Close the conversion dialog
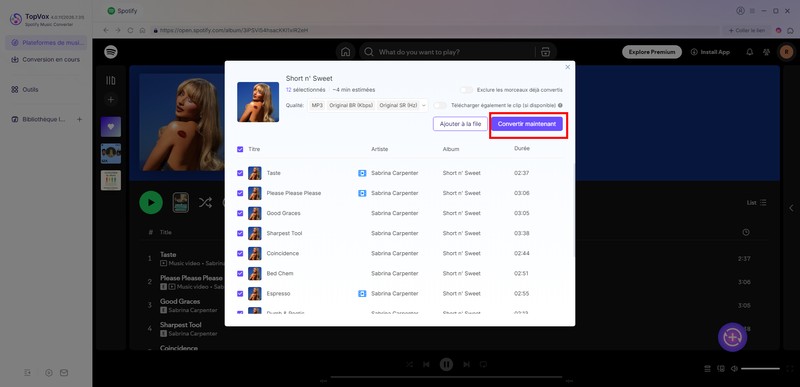 [x=568, y=67]
